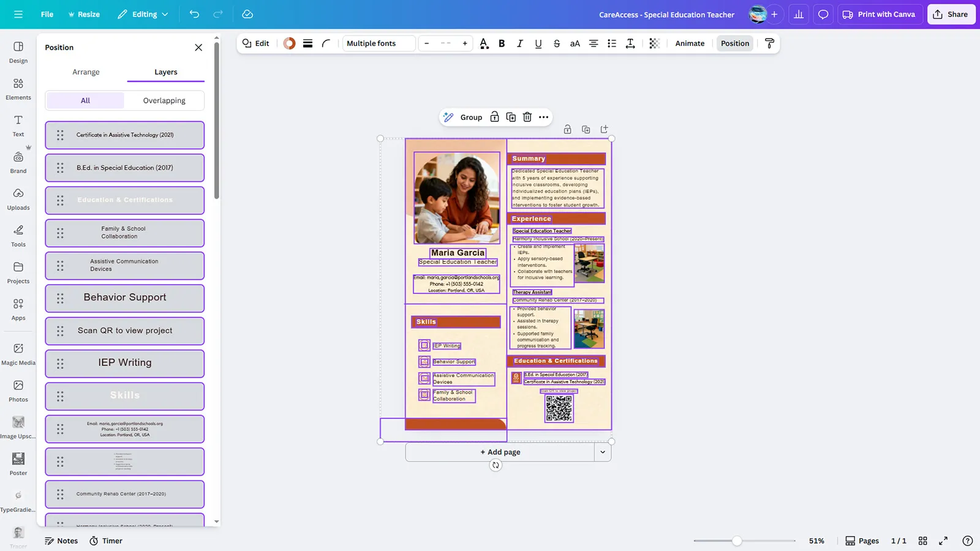The height and width of the screenshot is (551, 980).
Task: Select the Overlapping layers filter
Action: coord(164,100)
